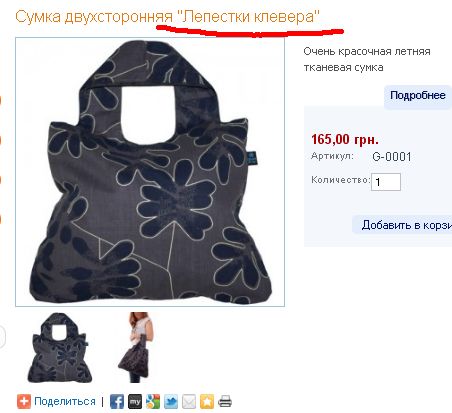Open the Сумка двухсторонняя product title link
Screen dimensions: 452x413
coord(167,16)
